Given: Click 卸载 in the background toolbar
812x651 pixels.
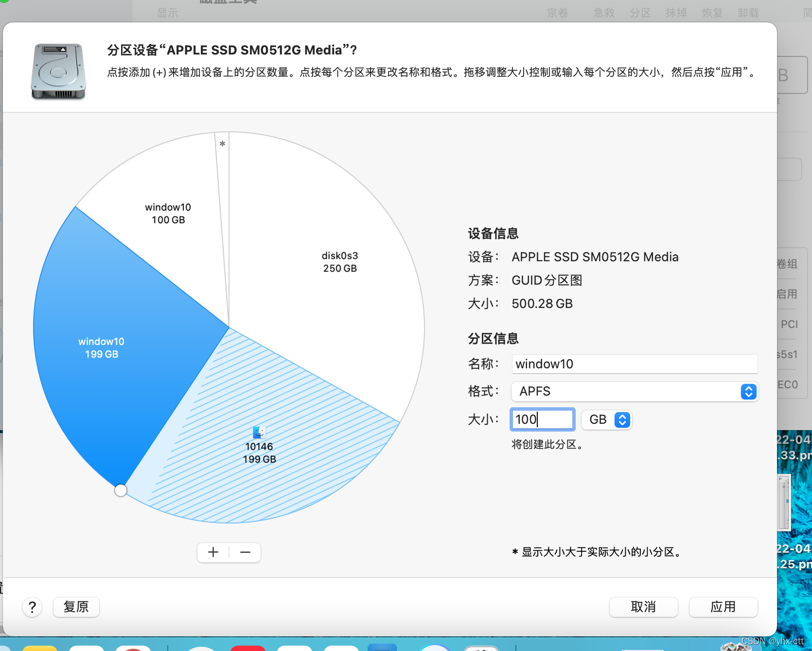Looking at the screenshot, I should 748,13.
